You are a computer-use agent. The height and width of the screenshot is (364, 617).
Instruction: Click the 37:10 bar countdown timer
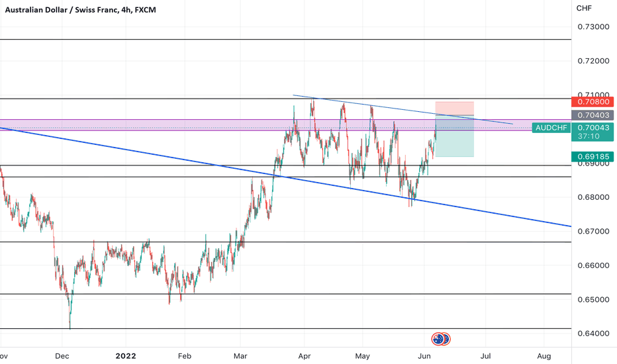coord(589,136)
